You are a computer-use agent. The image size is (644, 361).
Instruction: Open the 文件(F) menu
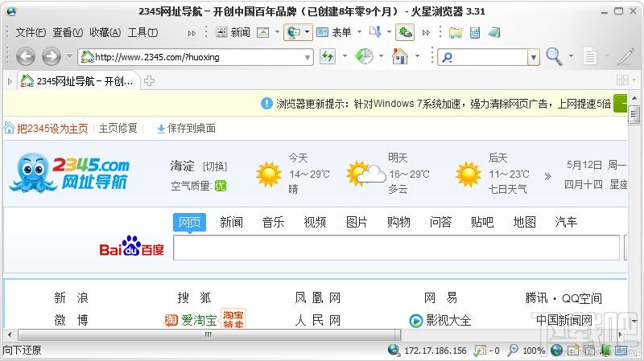point(31,32)
